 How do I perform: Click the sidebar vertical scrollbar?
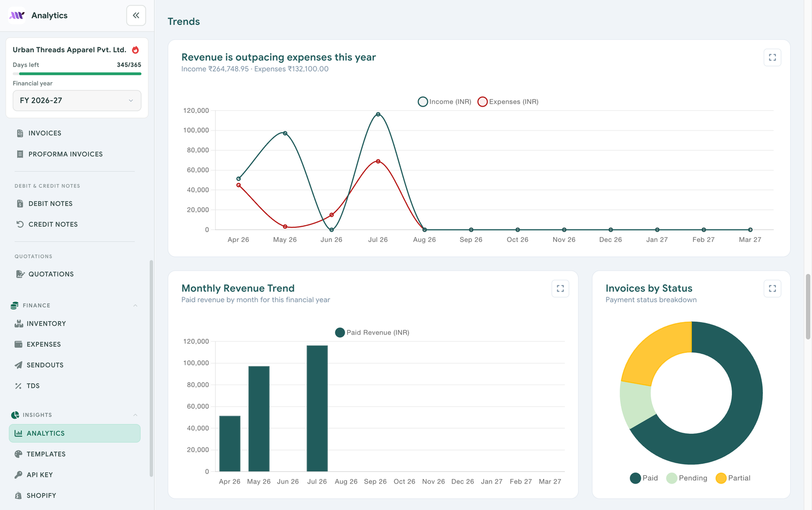151,368
